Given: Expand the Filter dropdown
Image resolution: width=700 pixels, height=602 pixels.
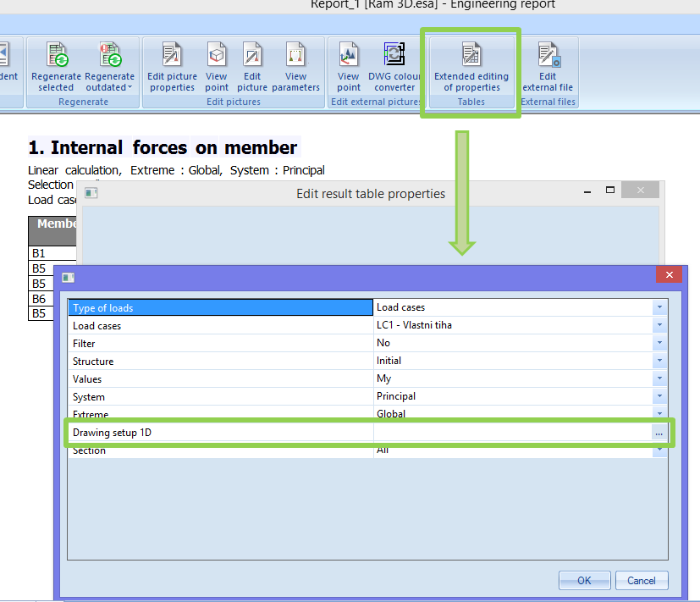Looking at the screenshot, I should tap(659, 343).
